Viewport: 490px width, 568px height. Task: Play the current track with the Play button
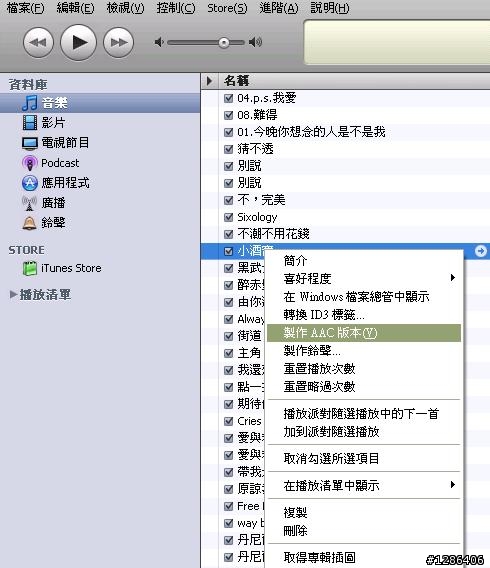(x=78, y=42)
